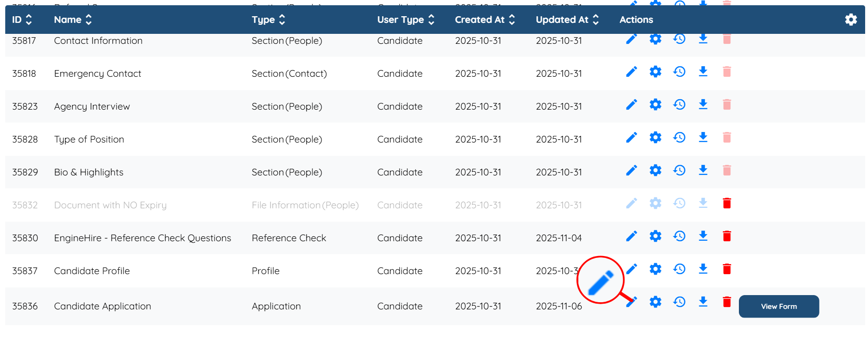This screenshot has width=868, height=338.
Task: Open table column settings gear in header
Action: click(851, 20)
